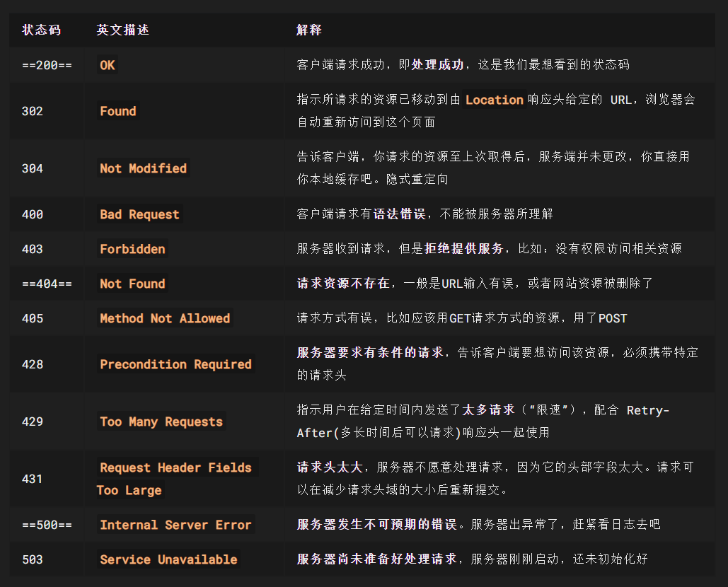Screen dimensions: 728x587
Task: Click the bold 请求资源不存在 text
Action: [343, 284]
